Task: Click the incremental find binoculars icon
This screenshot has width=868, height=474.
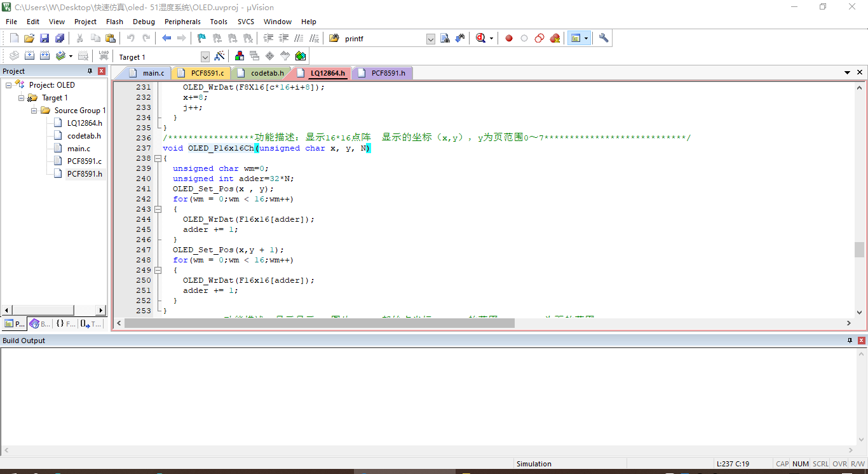Action: pyautogui.click(x=460, y=38)
